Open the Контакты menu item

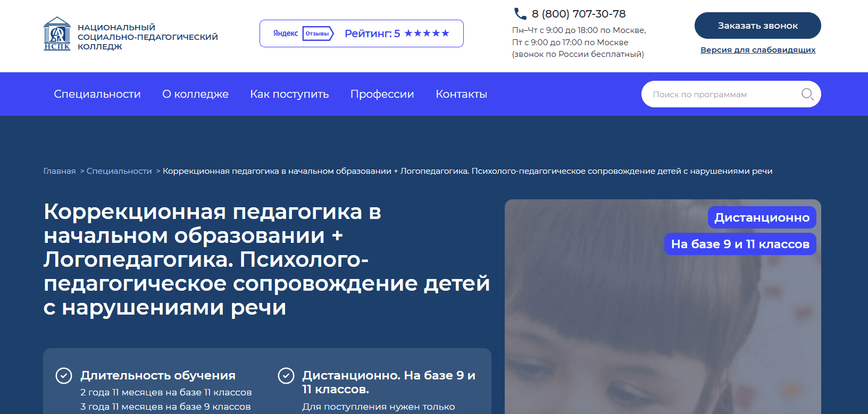pos(462,94)
